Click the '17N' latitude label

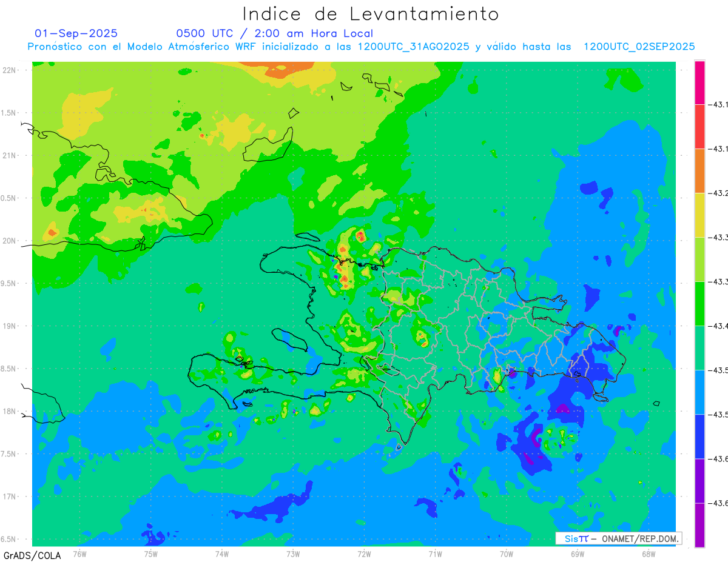point(10,497)
